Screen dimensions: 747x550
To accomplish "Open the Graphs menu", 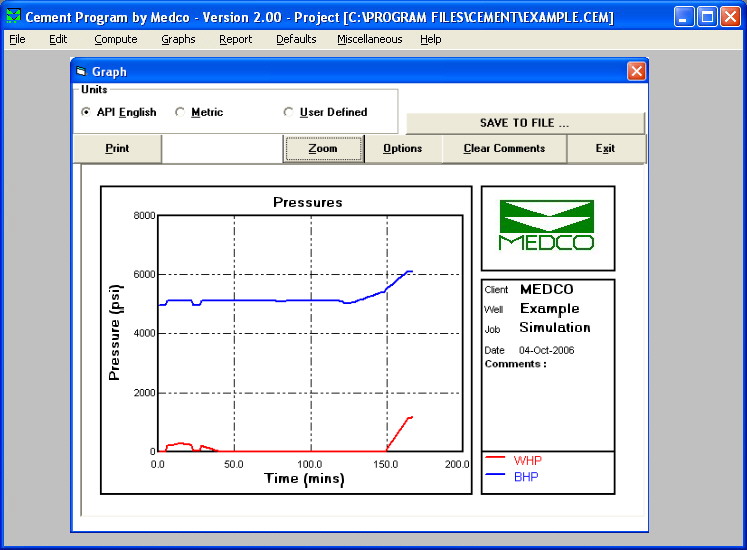I will pos(178,39).
